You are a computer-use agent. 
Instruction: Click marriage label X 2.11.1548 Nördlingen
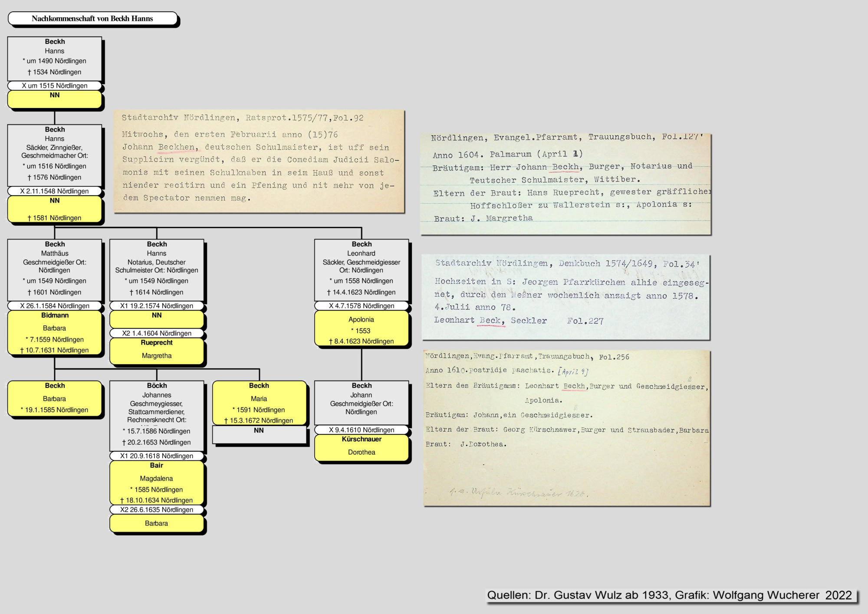[x=55, y=191]
